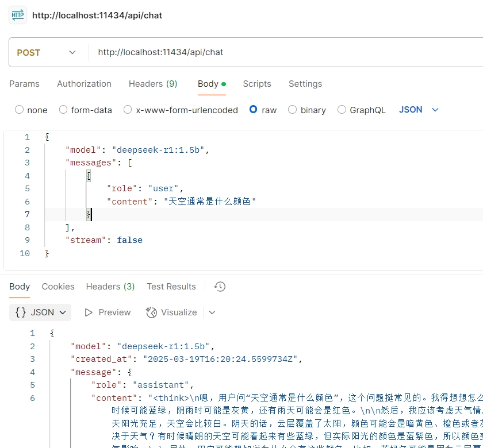Click the JSON braces icon in response

click(x=21, y=312)
